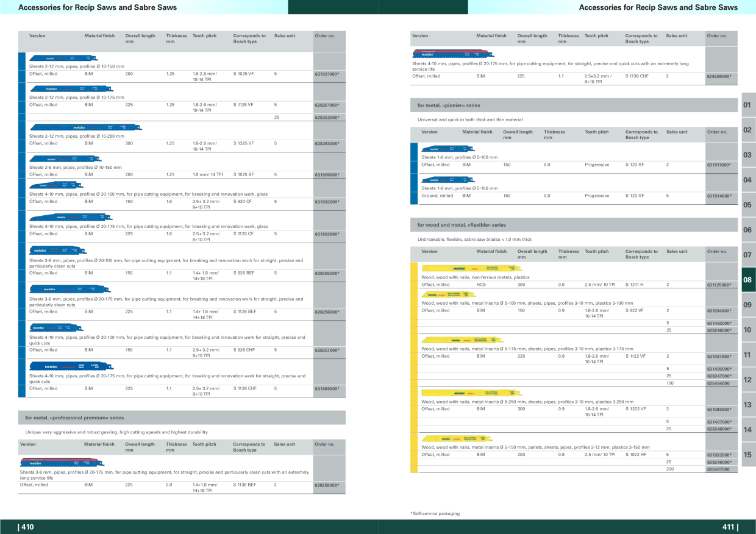Click order number 631993000*
This screenshot has height=534, width=756.
pos(327,234)
